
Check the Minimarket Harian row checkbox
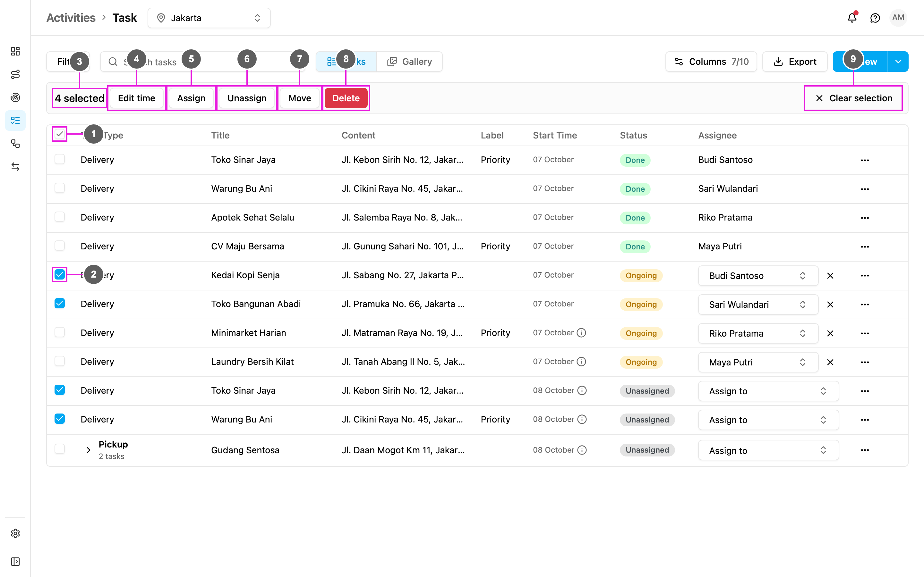60,332
